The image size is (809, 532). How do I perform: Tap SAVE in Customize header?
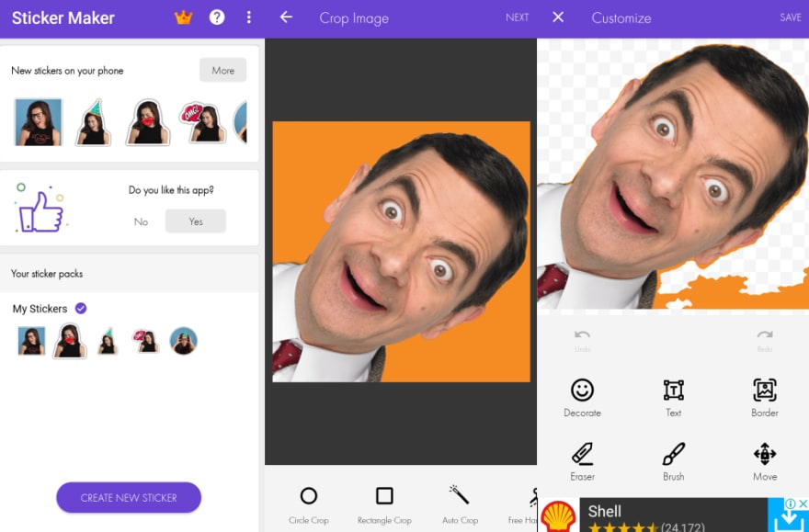(x=791, y=17)
